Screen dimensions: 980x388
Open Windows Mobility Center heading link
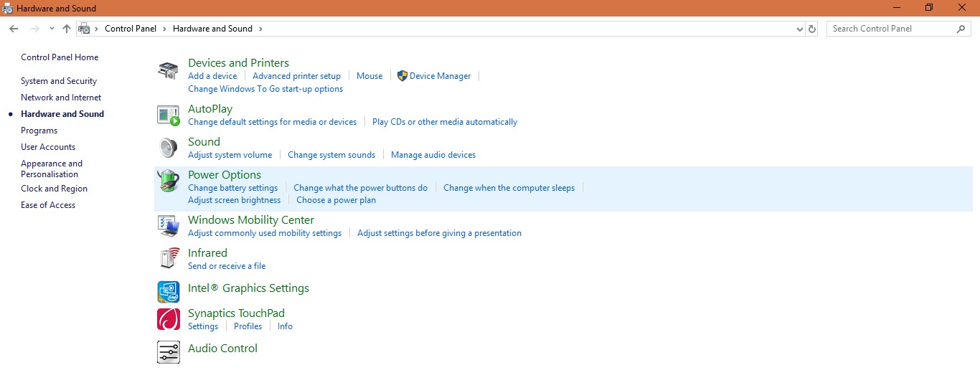point(251,220)
